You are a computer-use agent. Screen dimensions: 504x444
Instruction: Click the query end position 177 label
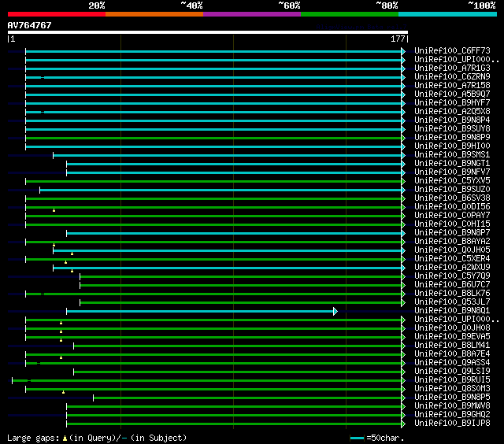click(x=398, y=39)
